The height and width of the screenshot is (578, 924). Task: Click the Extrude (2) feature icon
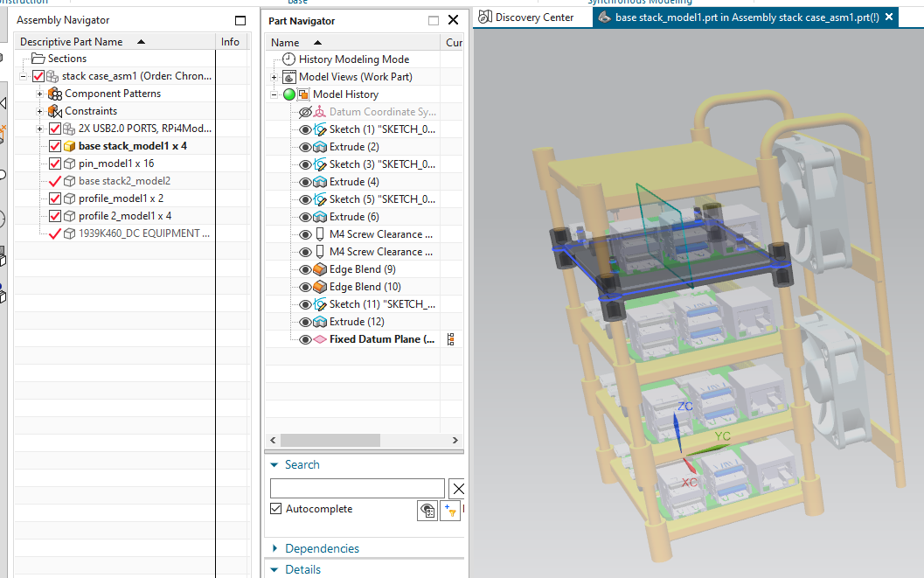[x=320, y=147]
